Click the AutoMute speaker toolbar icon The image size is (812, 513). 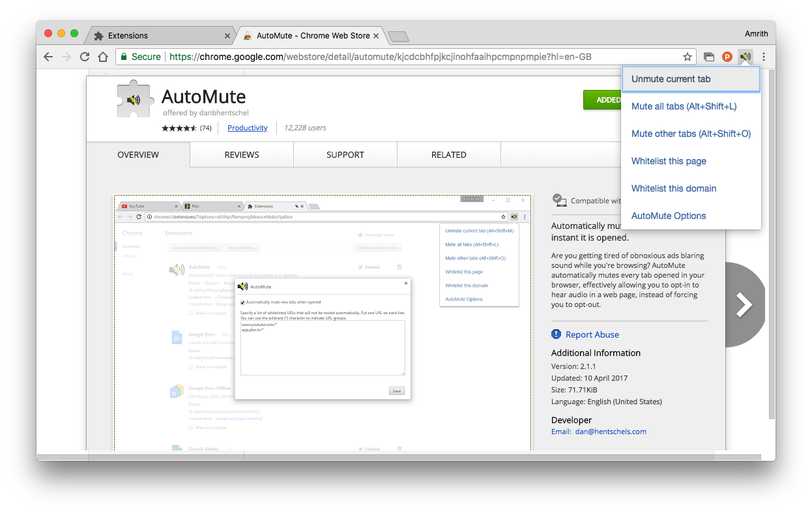[746, 57]
